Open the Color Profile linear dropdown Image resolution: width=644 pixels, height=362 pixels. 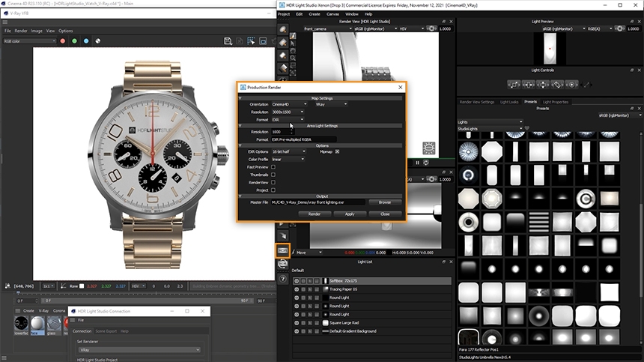click(x=288, y=160)
